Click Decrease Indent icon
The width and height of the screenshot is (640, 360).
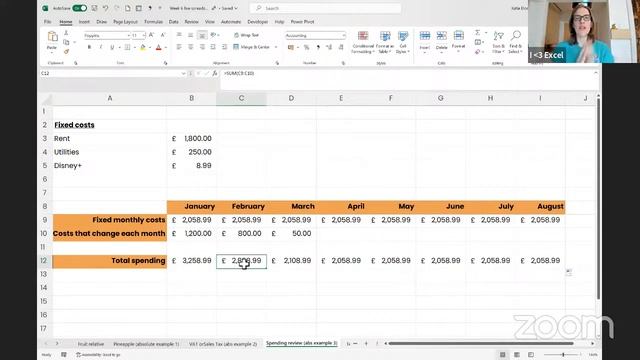pos(213,47)
